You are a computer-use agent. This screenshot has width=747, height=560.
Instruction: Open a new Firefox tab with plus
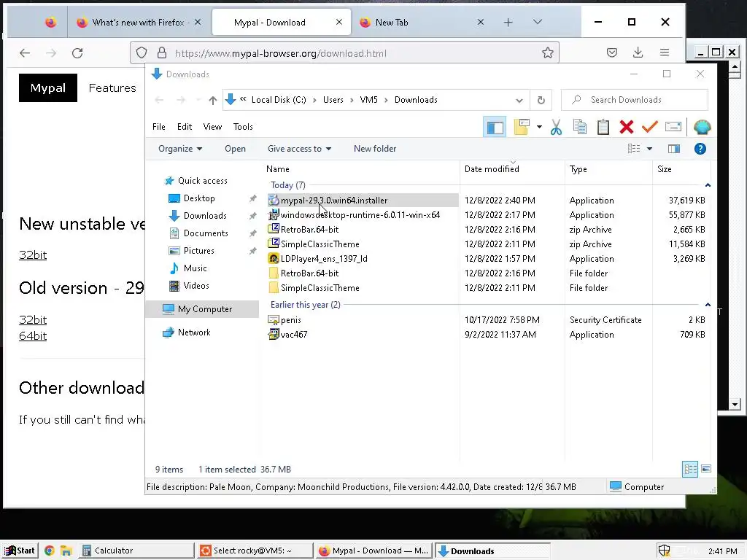click(x=508, y=23)
